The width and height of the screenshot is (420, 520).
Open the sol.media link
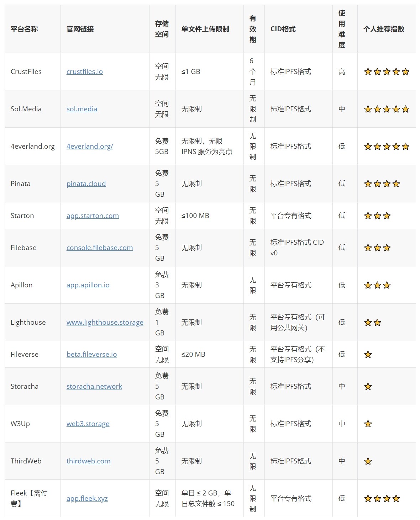[x=82, y=109]
